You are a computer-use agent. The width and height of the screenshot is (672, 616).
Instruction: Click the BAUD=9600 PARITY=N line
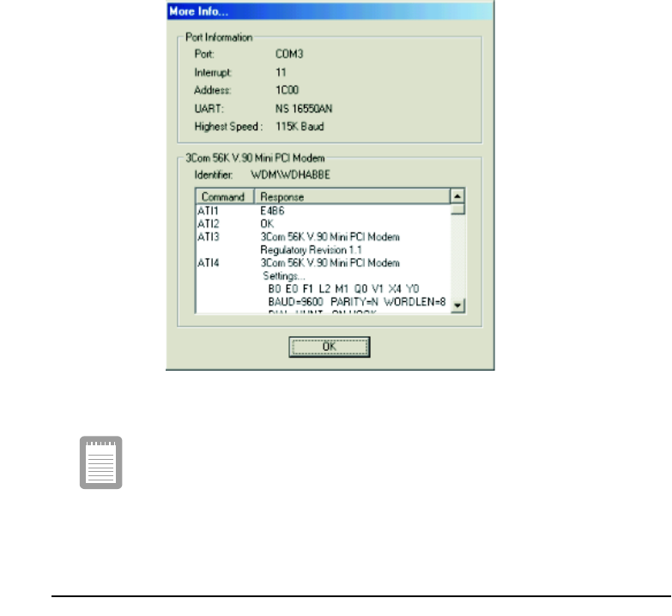(356, 302)
